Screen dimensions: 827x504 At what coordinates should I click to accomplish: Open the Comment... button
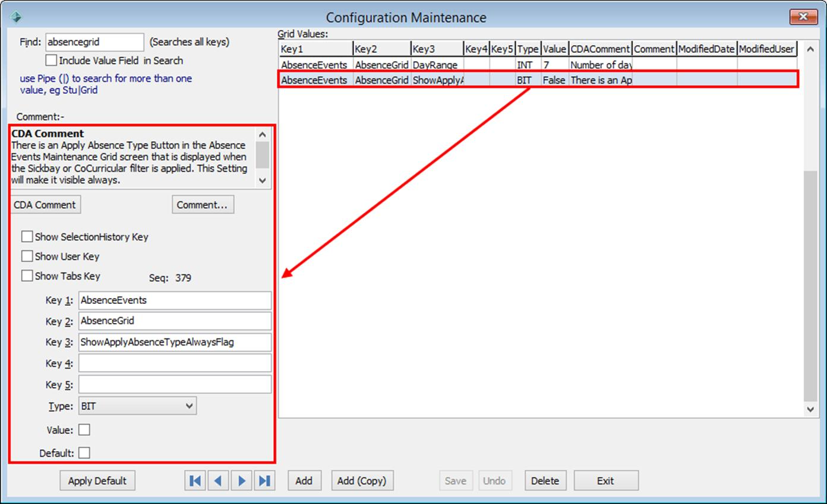coord(203,205)
